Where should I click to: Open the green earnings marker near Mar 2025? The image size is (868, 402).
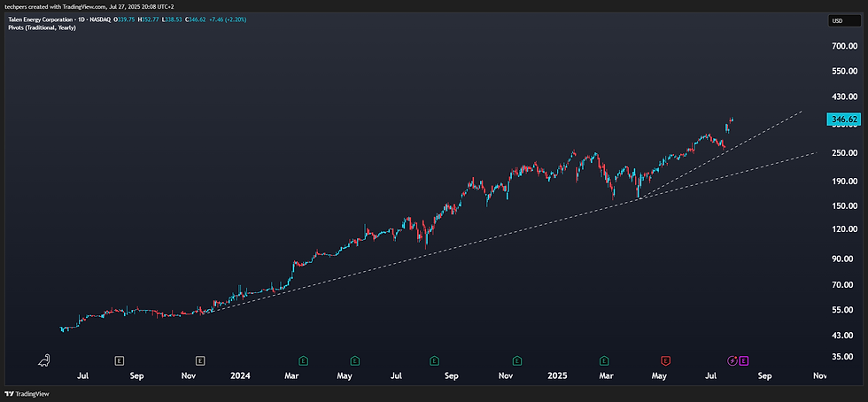tap(604, 361)
